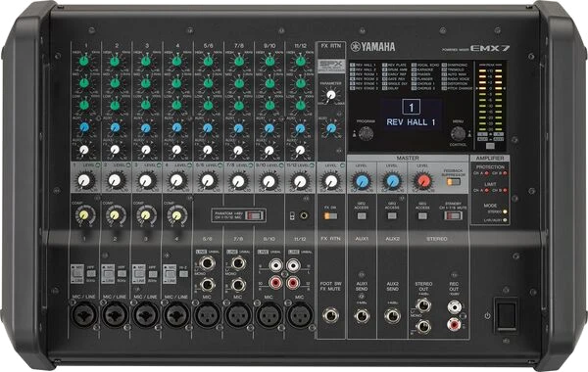The width and height of the screenshot is (588, 372).
Task: Select channel 9/10 red RCA input
Action: tap(275, 283)
